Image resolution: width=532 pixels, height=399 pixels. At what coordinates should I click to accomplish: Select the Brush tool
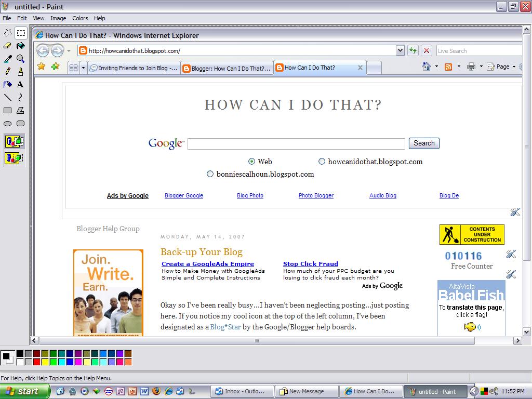pyautogui.click(x=21, y=72)
